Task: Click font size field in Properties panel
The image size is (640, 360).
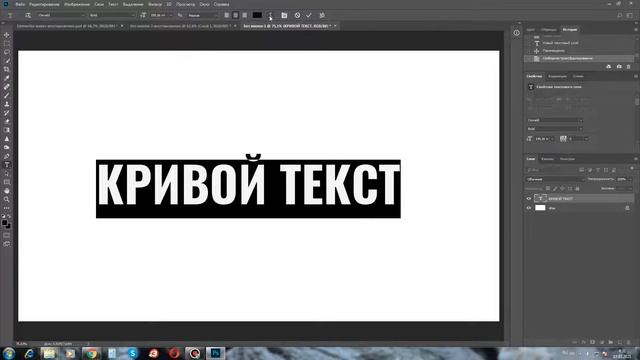Action: 542,139
